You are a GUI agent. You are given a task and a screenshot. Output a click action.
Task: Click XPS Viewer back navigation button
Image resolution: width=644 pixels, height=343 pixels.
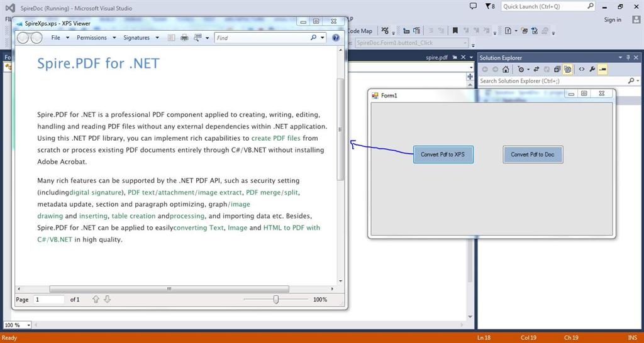(x=23, y=38)
